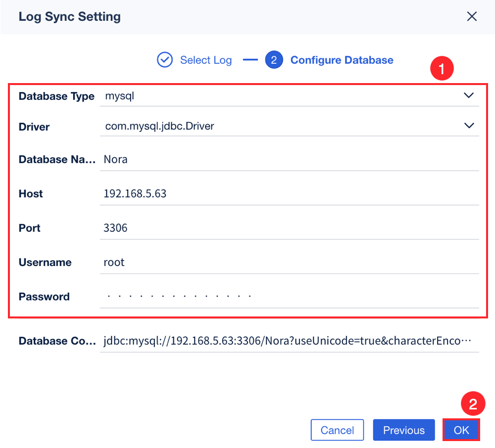Click the connecting line between wizard steps

tap(250, 59)
